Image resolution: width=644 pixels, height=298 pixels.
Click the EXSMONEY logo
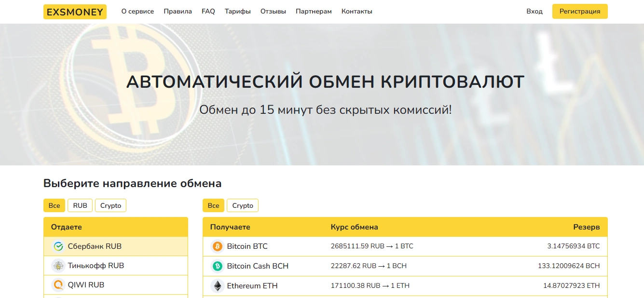click(x=75, y=12)
